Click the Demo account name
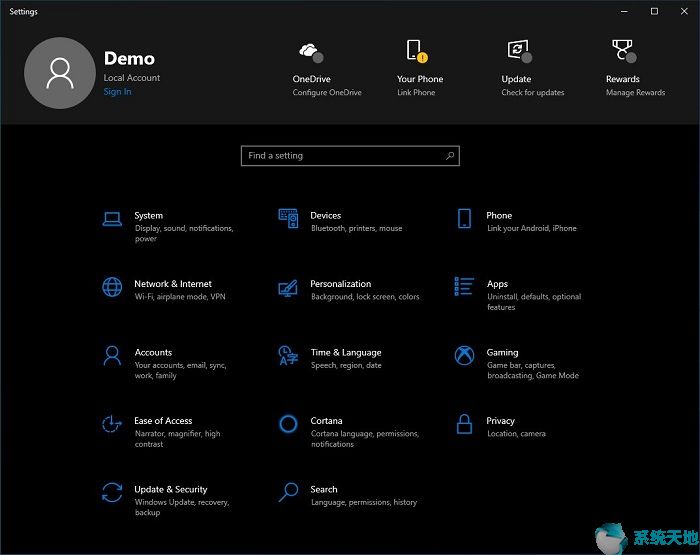This screenshot has width=700, height=555. (x=129, y=58)
